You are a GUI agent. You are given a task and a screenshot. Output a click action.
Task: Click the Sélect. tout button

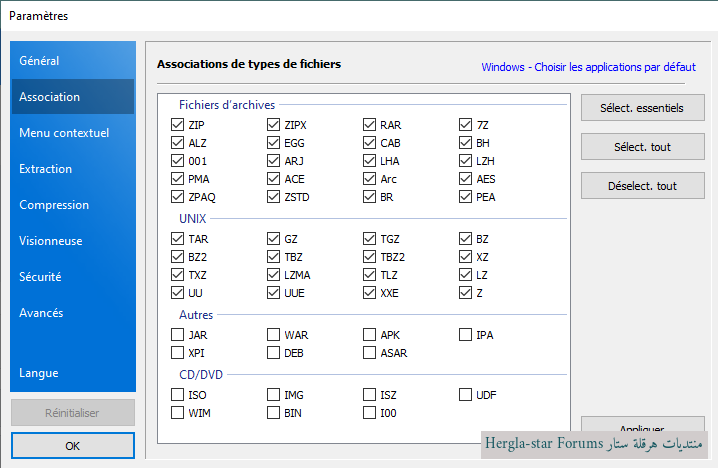pyautogui.click(x=642, y=147)
